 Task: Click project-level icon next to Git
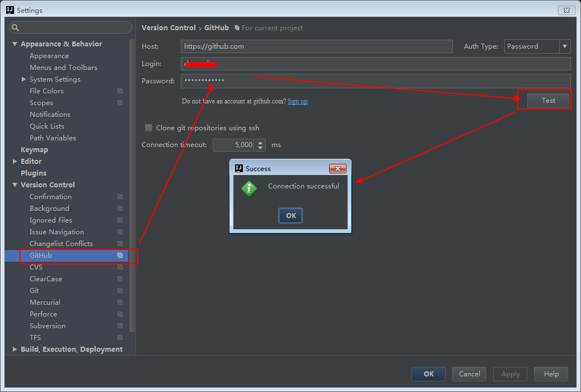point(120,291)
